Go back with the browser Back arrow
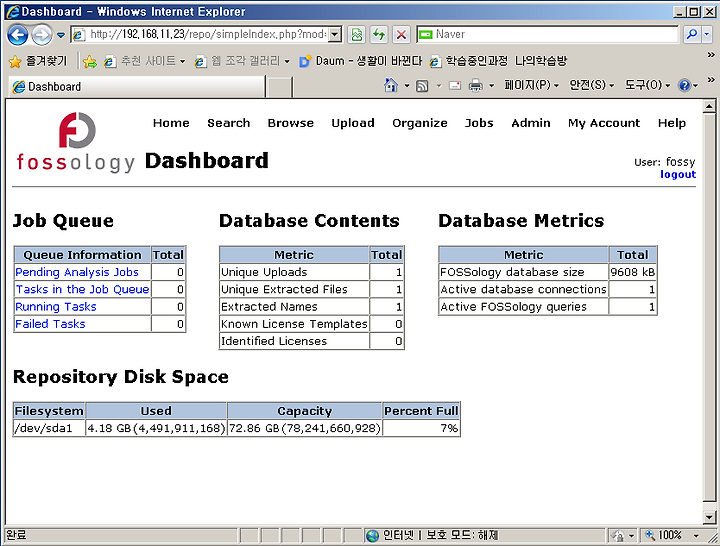This screenshot has height=546, width=720. pos(17,35)
